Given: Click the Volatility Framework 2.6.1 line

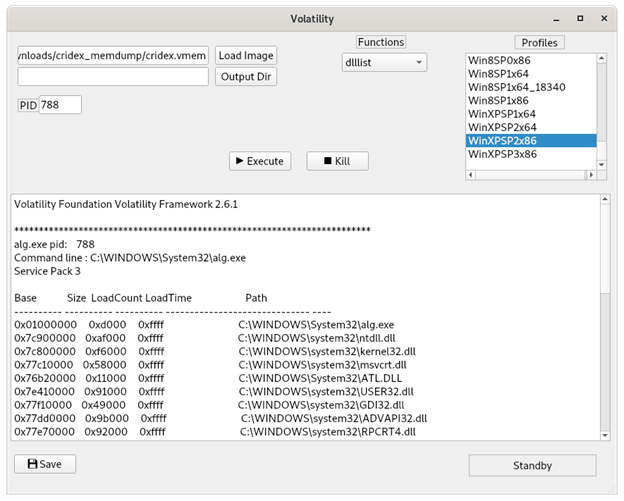Looking at the screenshot, I should (126, 205).
